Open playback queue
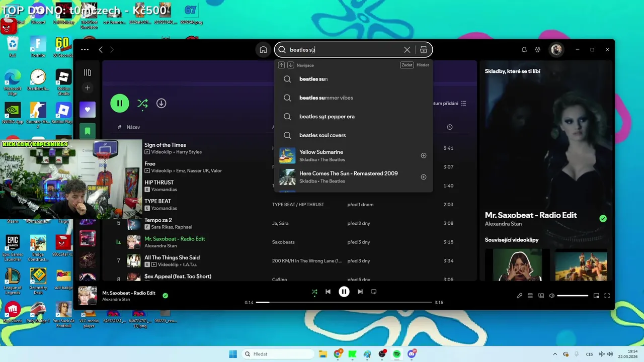Image resolution: width=644 pixels, height=362 pixels. tap(530, 296)
